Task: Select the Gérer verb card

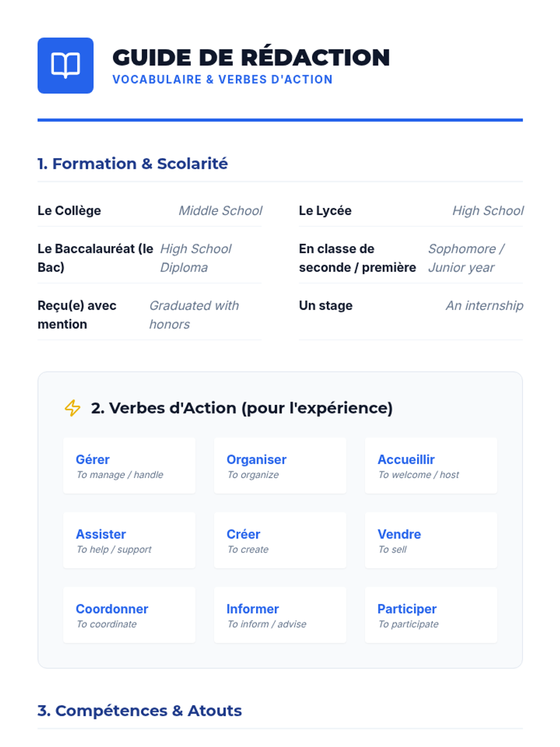Action: (x=129, y=466)
